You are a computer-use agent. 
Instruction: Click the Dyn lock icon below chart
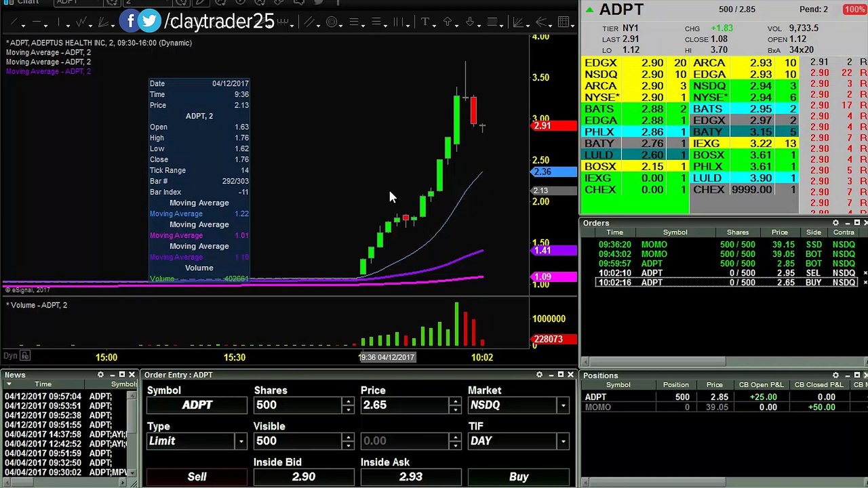tap(25, 356)
